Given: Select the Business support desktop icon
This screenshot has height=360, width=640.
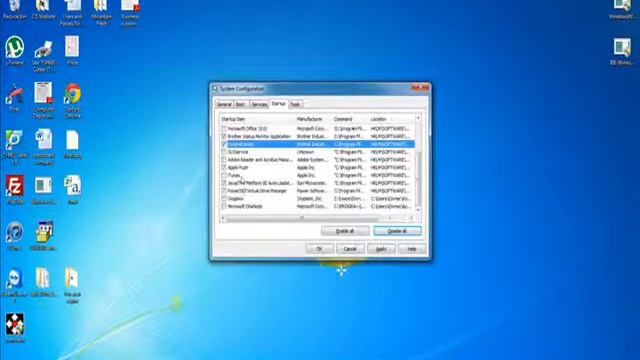Looking at the screenshot, I should [x=130, y=5].
